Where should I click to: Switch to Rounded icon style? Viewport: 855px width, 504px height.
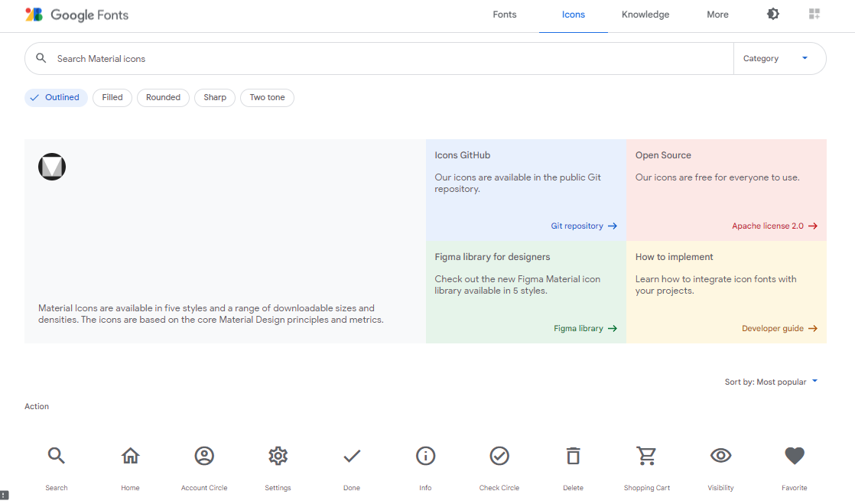pyautogui.click(x=163, y=98)
